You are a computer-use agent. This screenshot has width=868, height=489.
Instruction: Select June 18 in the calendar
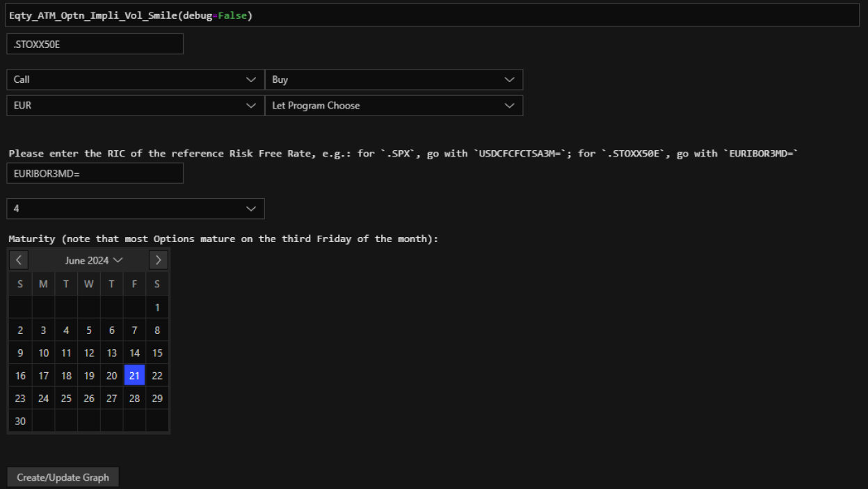66,376
